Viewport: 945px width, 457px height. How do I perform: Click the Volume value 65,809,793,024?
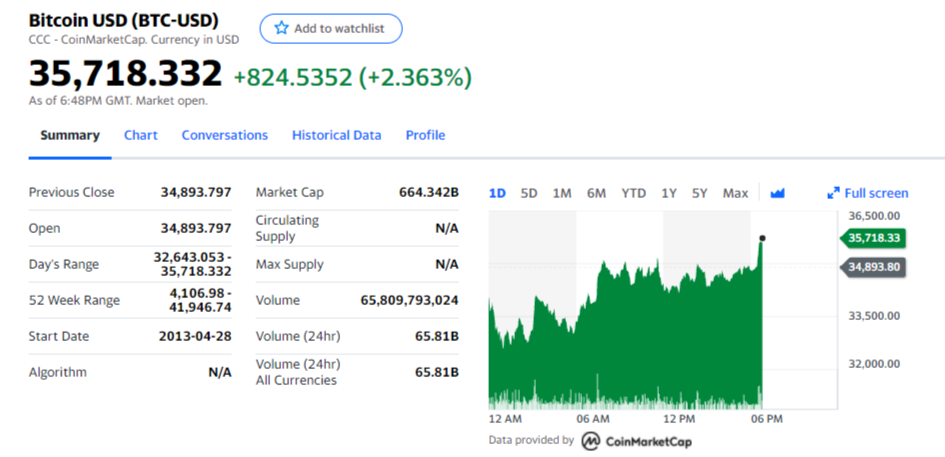[410, 300]
